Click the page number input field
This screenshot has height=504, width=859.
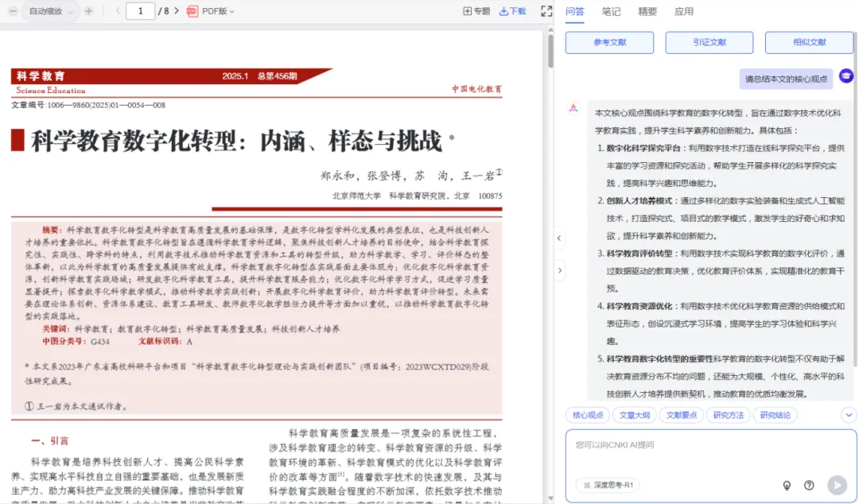[140, 11]
